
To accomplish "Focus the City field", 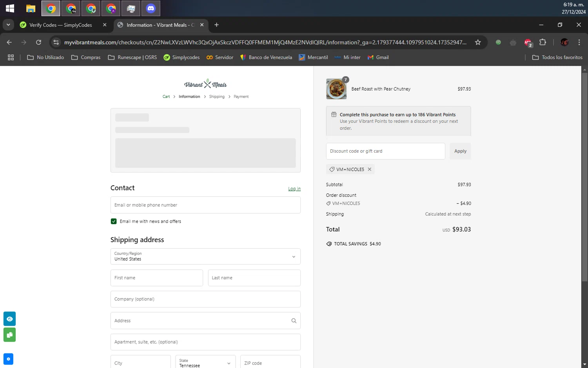I will click(x=141, y=362).
